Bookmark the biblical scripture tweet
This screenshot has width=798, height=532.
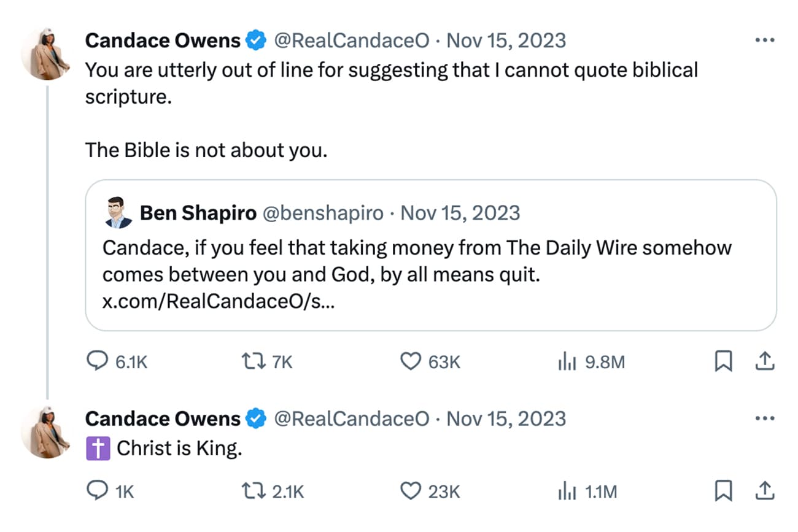pyautogui.click(x=724, y=362)
